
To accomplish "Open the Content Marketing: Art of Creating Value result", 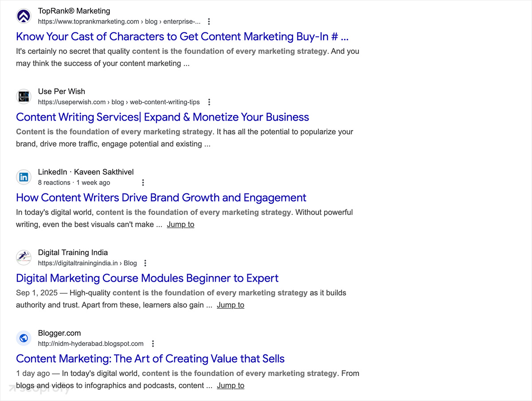I will click(x=150, y=358).
